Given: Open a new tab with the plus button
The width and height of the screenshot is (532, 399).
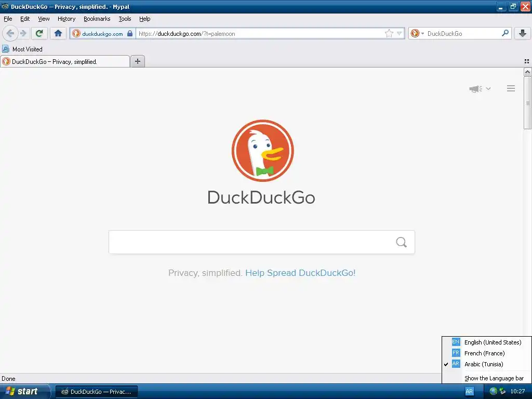Looking at the screenshot, I should pos(137,61).
